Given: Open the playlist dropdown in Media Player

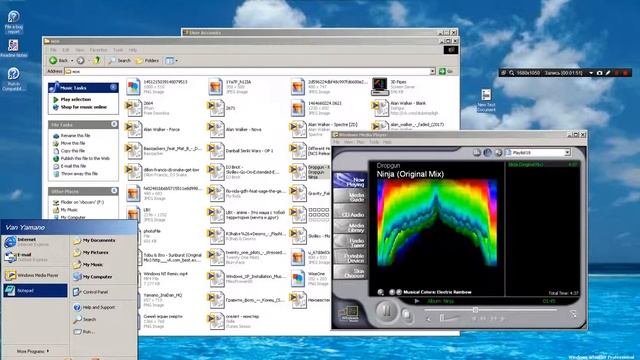Looking at the screenshot, I should click(x=567, y=152).
